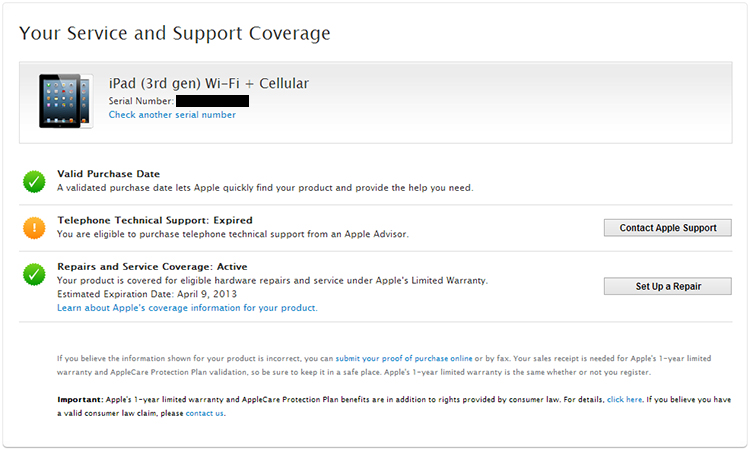This screenshot has height=450, width=750.
Task: Follow the 'contact us' link
Action: (x=205, y=413)
